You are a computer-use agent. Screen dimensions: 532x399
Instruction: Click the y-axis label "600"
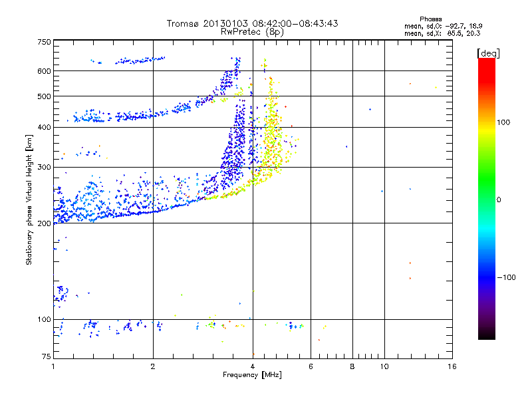coord(44,71)
